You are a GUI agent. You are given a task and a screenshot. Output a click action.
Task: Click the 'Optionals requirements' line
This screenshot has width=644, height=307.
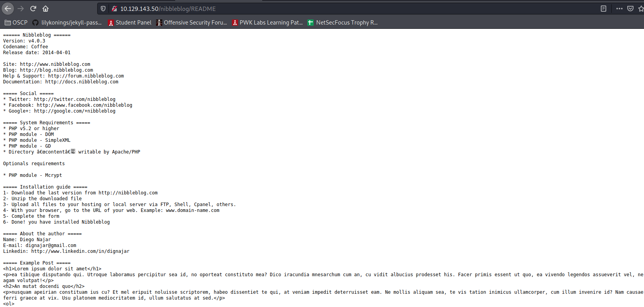(34, 164)
